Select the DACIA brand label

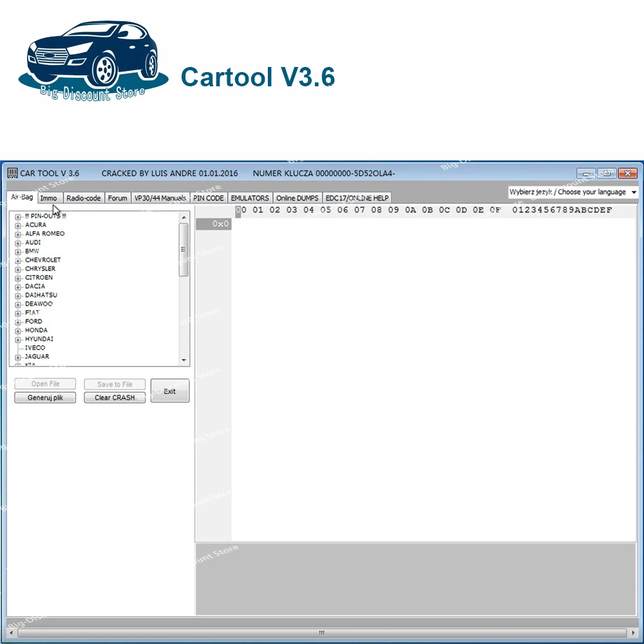pyautogui.click(x=35, y=287)
